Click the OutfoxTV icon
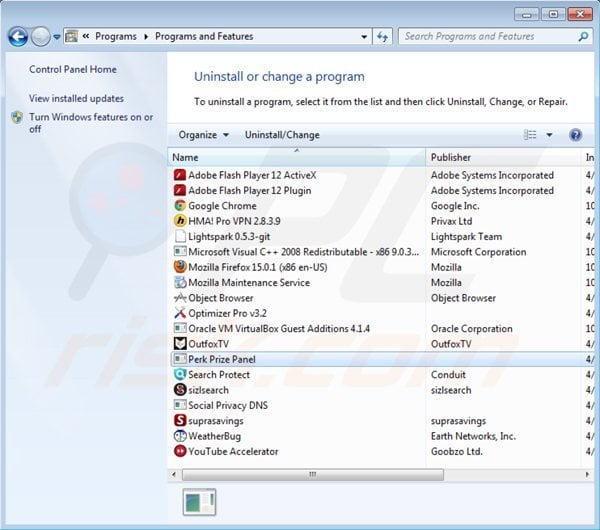 [180, 344]
